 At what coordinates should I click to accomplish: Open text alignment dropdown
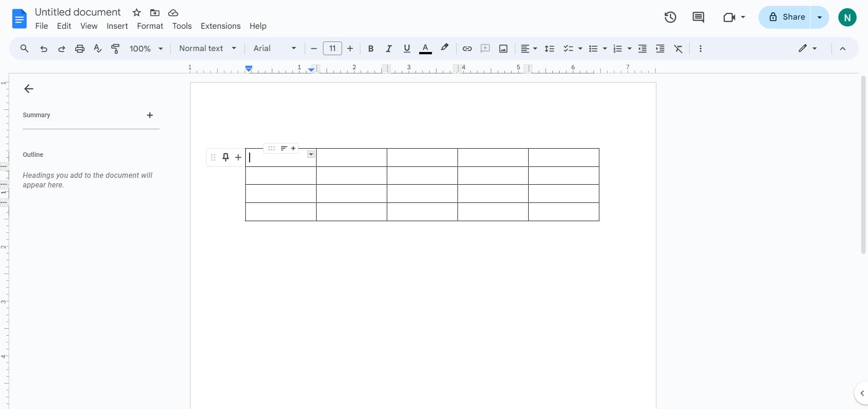coord(529,49)
